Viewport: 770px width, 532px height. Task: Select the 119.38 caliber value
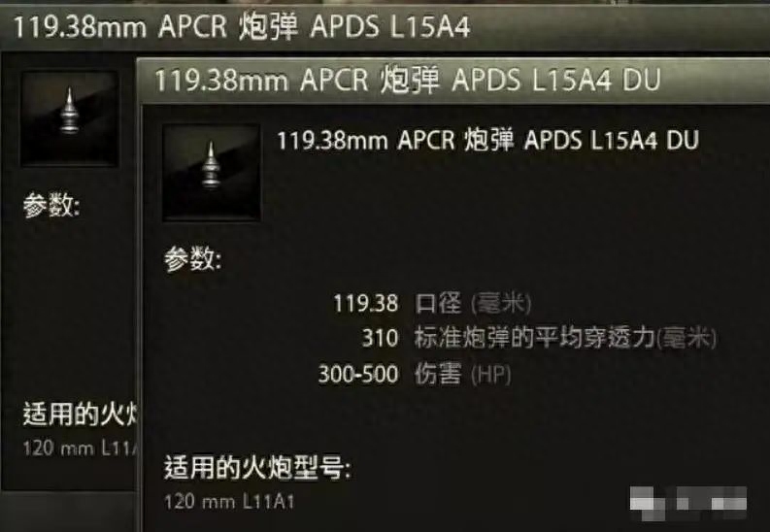366,303
